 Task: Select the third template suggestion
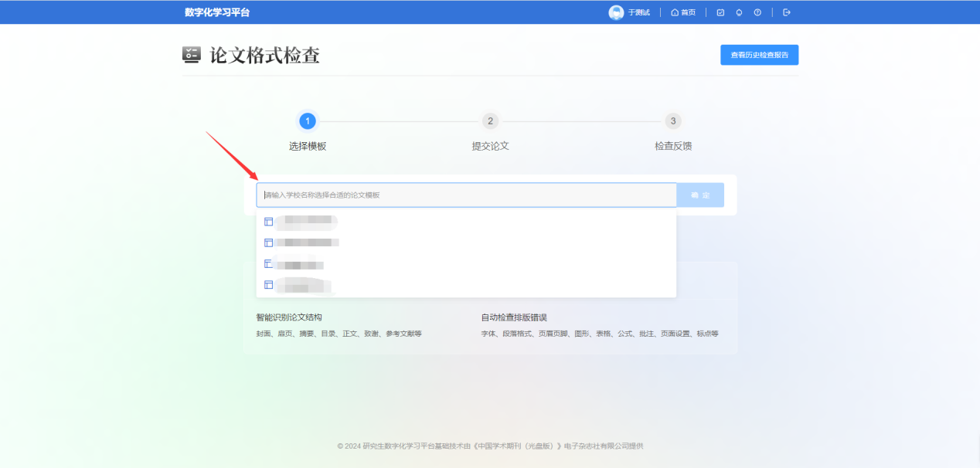point(301,264)
